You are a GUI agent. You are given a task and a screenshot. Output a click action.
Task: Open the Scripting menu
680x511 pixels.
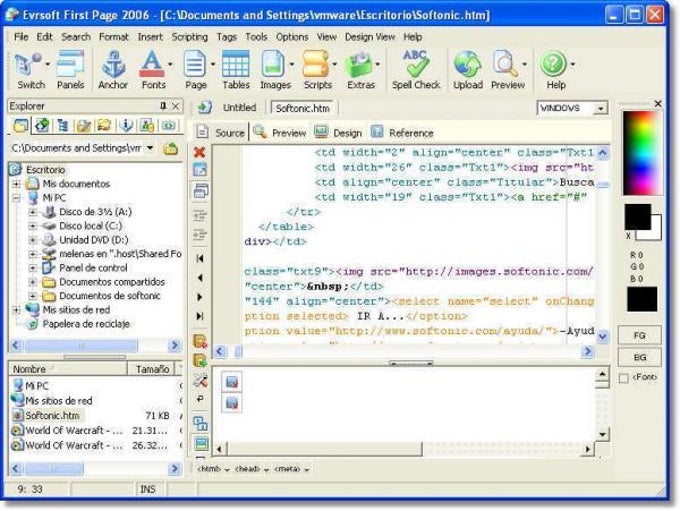point(190,37)
